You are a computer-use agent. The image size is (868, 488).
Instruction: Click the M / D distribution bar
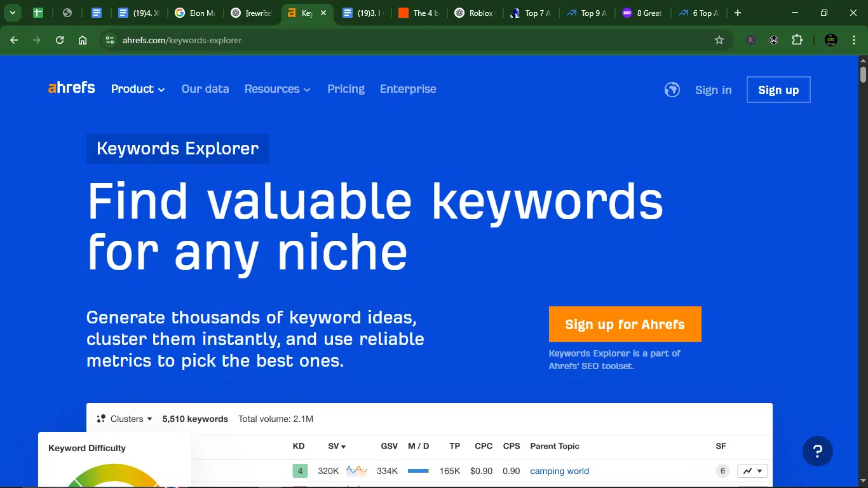click(419, 471)
